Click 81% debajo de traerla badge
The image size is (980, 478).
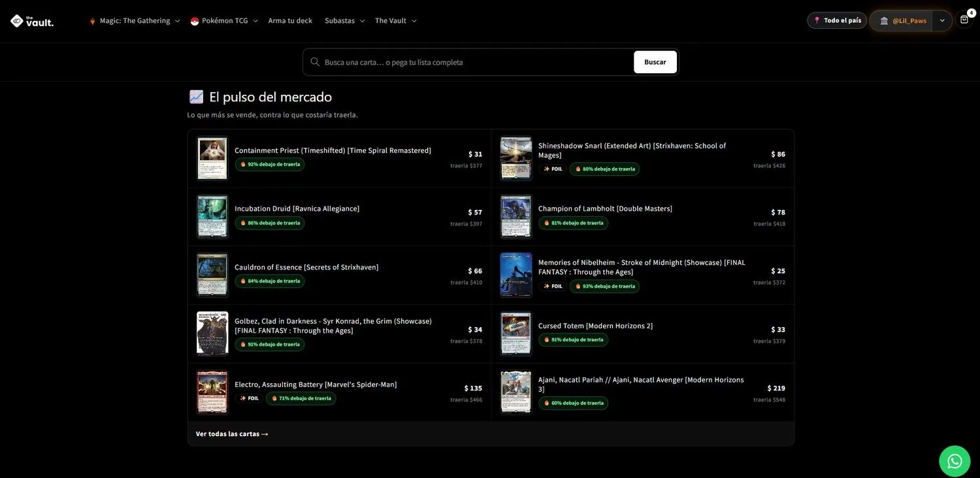[574, 223]
